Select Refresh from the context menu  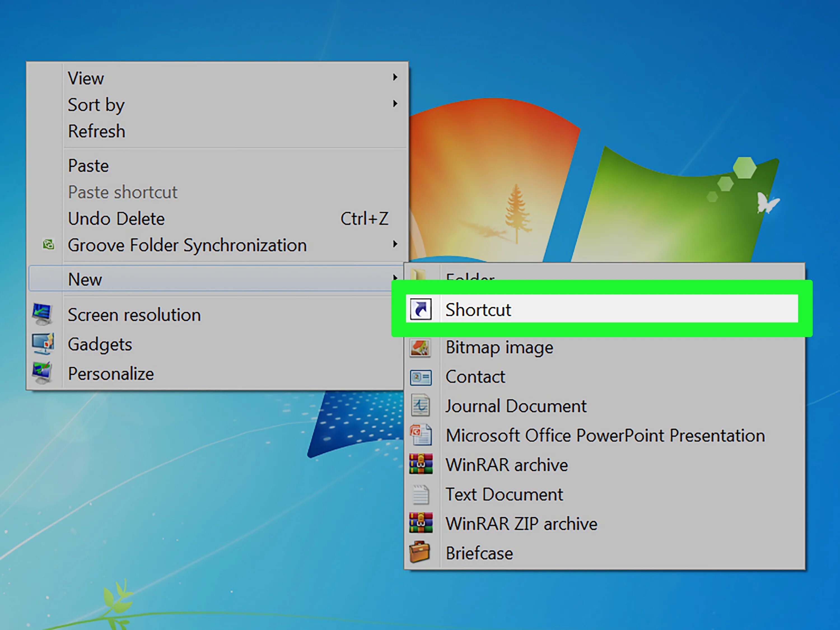coord(96,131)
